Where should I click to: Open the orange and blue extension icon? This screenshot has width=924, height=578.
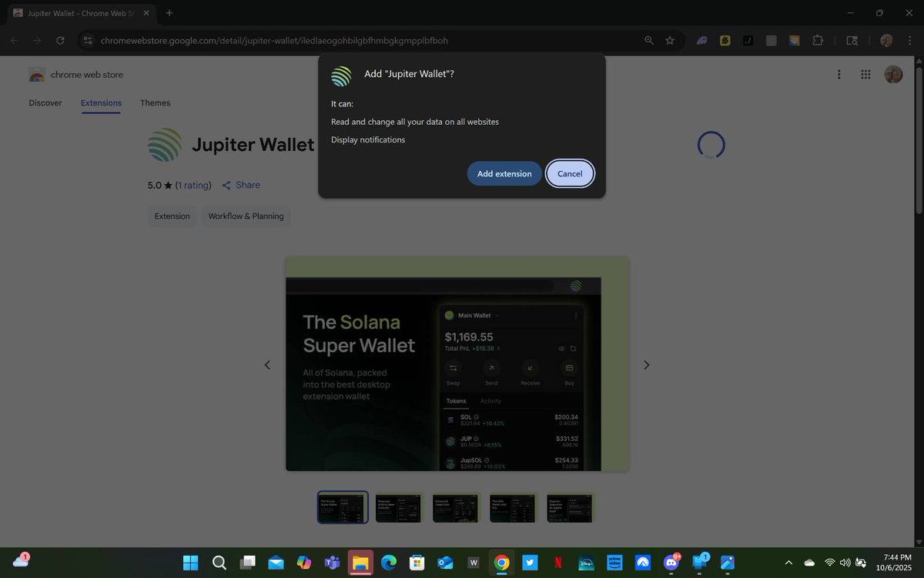[x=795, y=40]
